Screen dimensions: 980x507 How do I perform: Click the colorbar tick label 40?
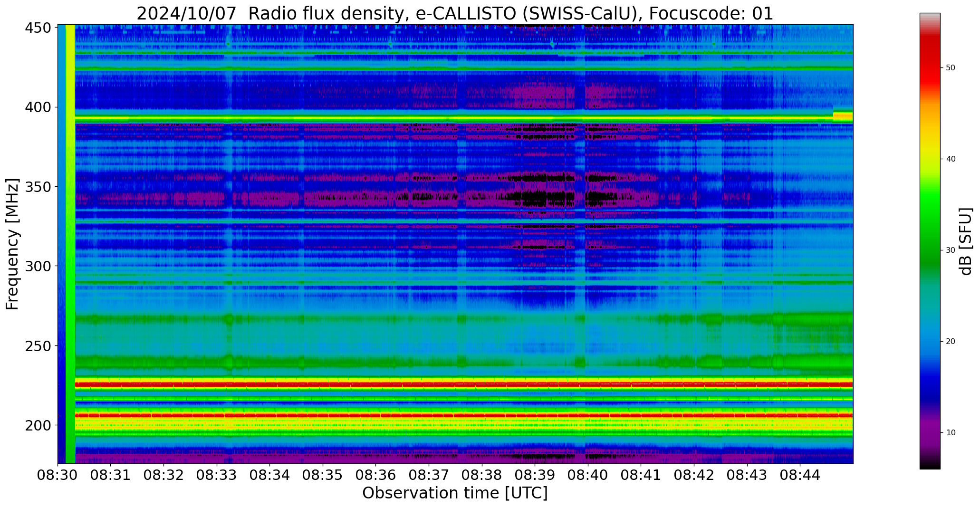[x=951, y=159]
